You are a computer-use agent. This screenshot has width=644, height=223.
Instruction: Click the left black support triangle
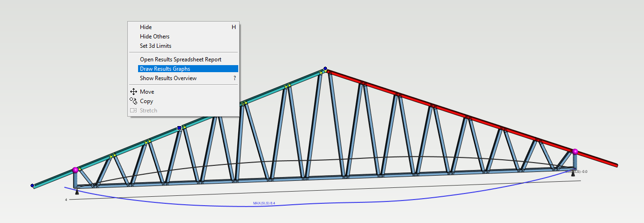pos(77,191)
